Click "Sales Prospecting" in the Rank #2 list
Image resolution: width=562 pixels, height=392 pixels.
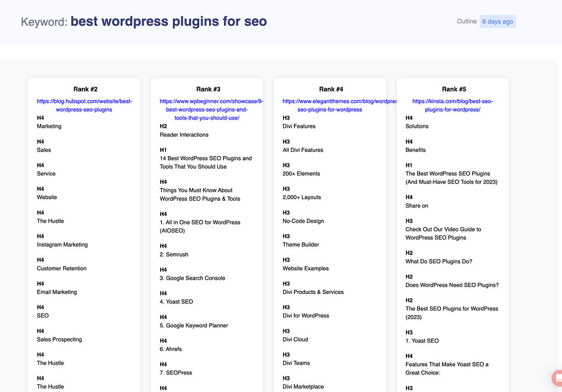coord(59,339)
